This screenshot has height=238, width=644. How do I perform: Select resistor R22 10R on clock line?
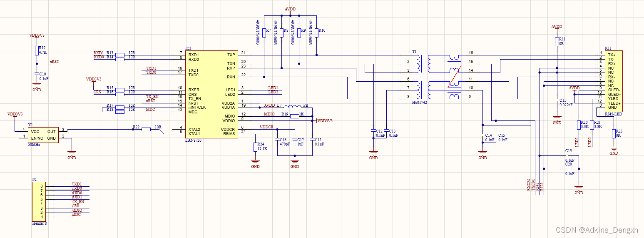point(146,129)
